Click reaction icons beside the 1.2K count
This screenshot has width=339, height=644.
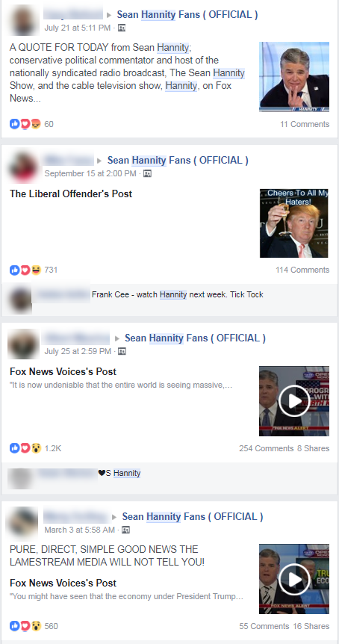[25, 448]
